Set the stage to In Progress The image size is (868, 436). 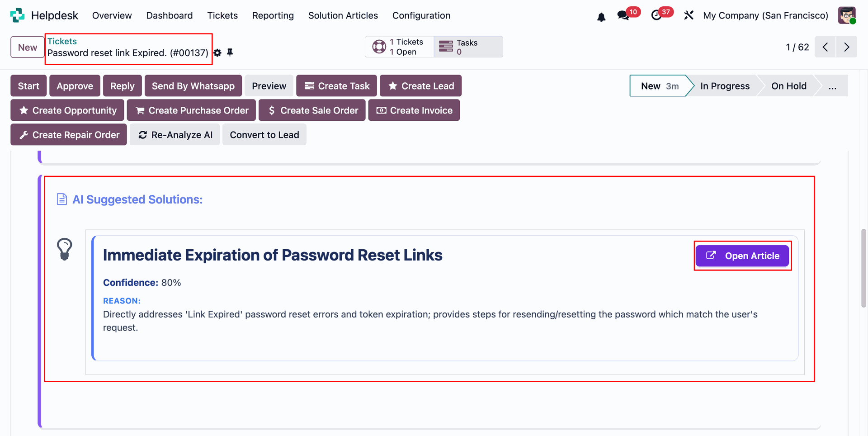coord(725,86)
